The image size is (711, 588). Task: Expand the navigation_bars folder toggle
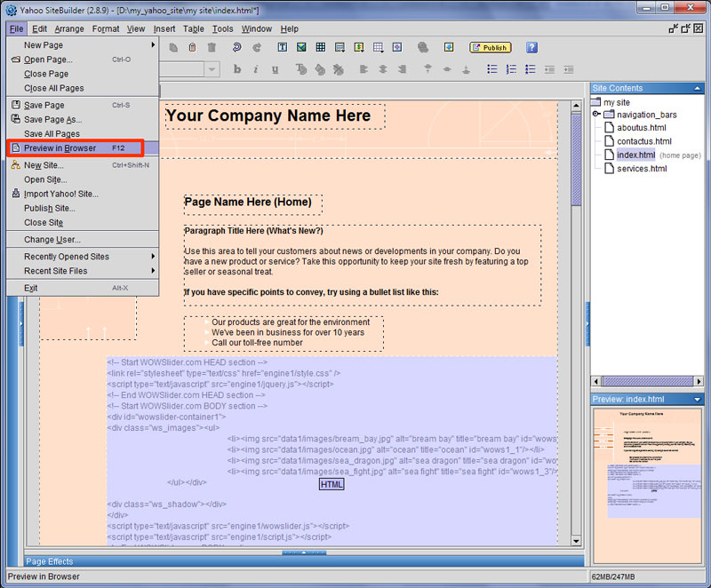click(x=596, y=115)
